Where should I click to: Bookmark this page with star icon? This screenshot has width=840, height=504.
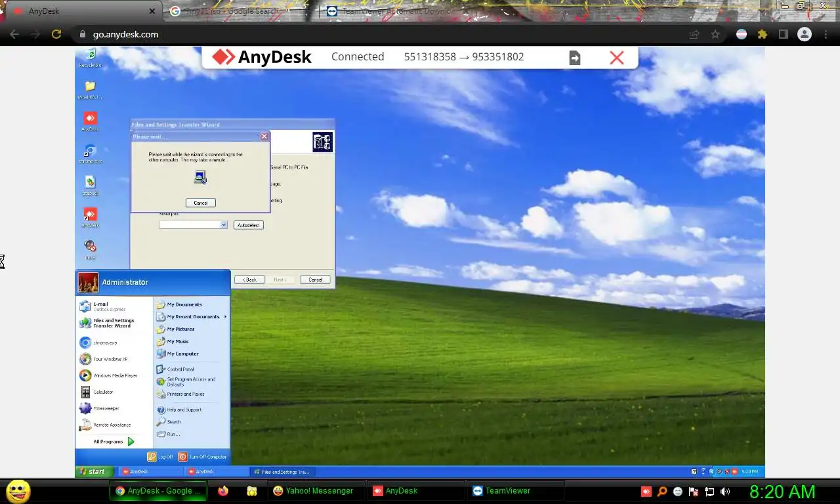715,34
